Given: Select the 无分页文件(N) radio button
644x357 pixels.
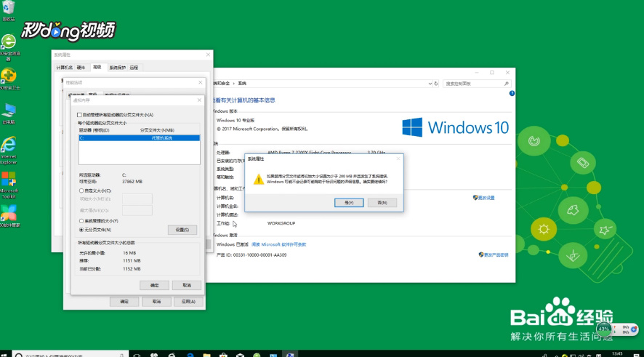Looking at the screenshot, I should (81, 230).
